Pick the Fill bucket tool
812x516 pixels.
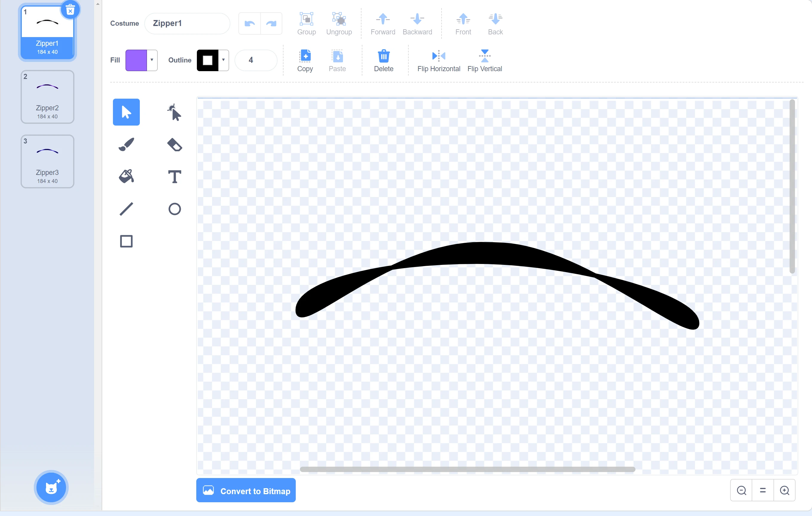pos(126,176)
